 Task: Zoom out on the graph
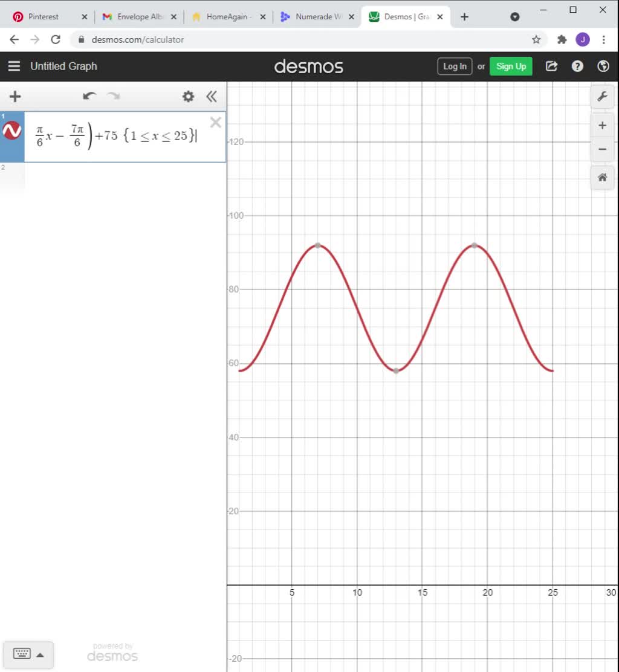(602, 149)
